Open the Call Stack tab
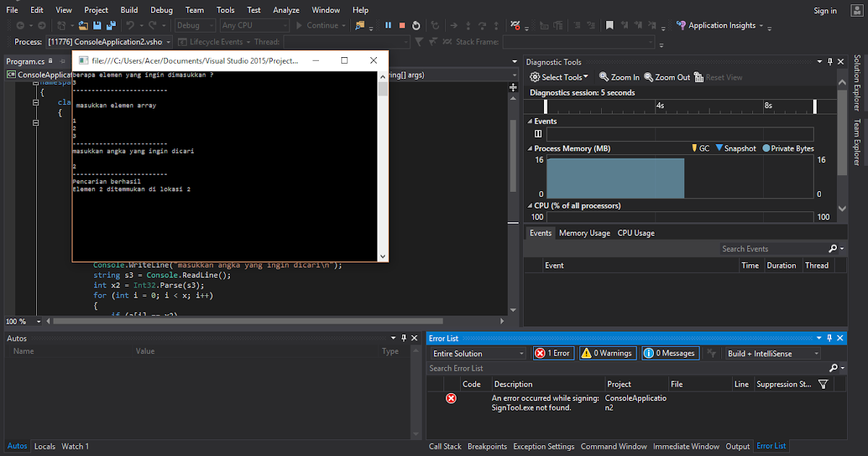This screenshot has width=868, height=456. [445, 447]
